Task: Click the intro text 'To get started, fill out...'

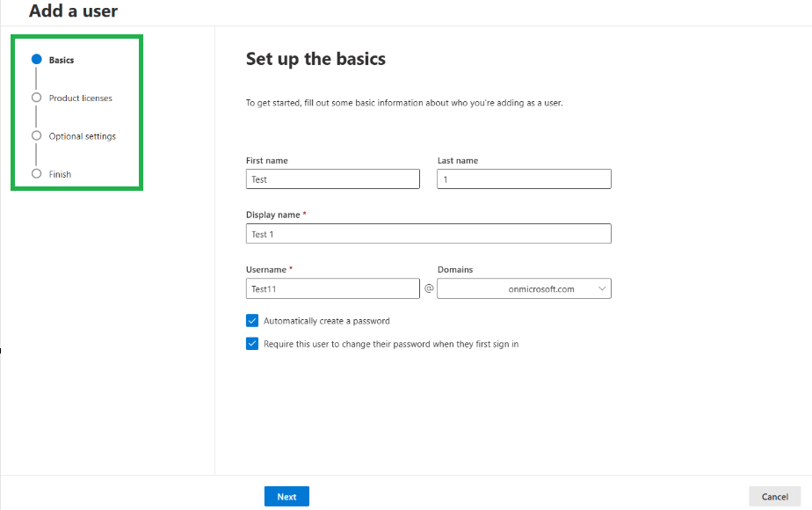Action: tap(404, 103)
